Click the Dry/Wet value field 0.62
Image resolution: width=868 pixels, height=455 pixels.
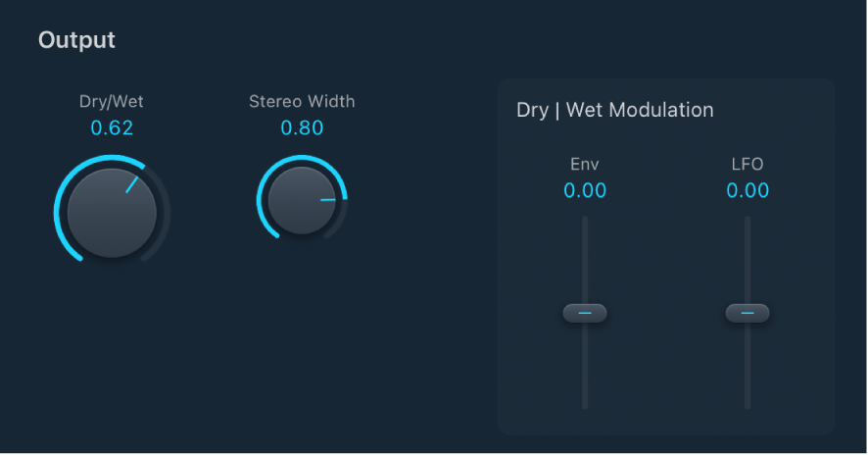[111, 128]
